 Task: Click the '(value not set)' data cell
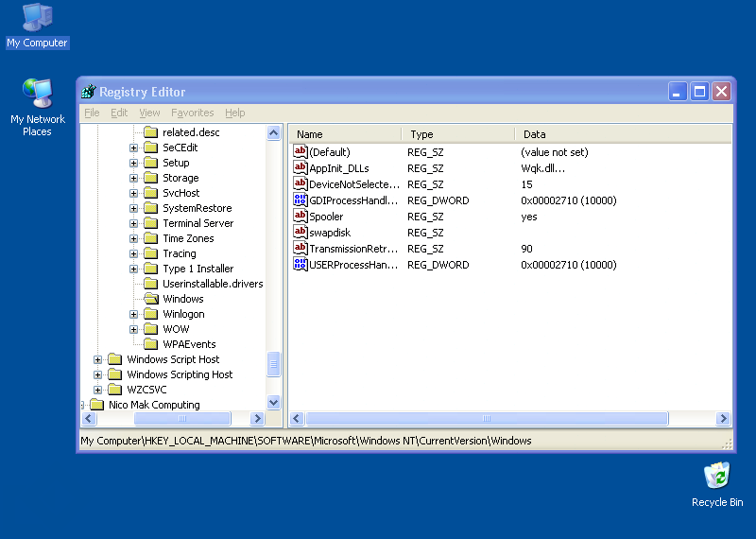click(555, 152)
